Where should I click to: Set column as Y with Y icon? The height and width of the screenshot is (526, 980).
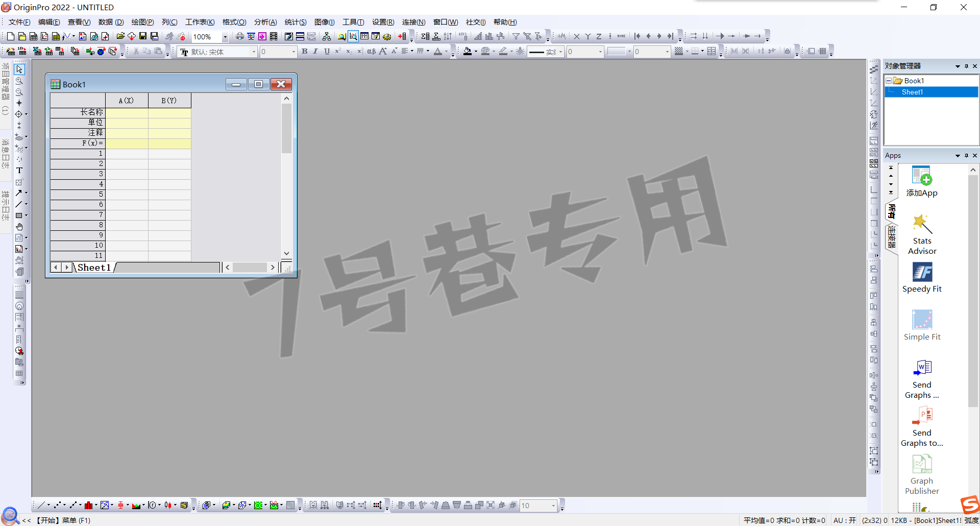tap(588, 36)
